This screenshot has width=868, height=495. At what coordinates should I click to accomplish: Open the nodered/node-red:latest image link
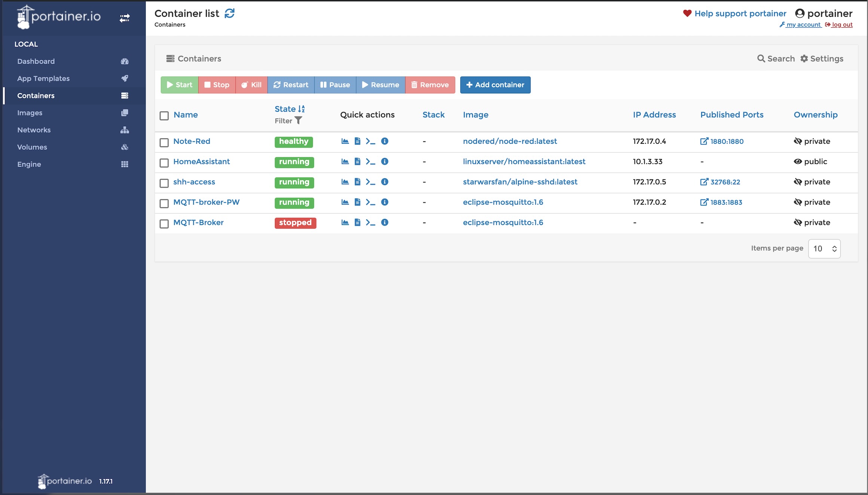coord(510,141)
